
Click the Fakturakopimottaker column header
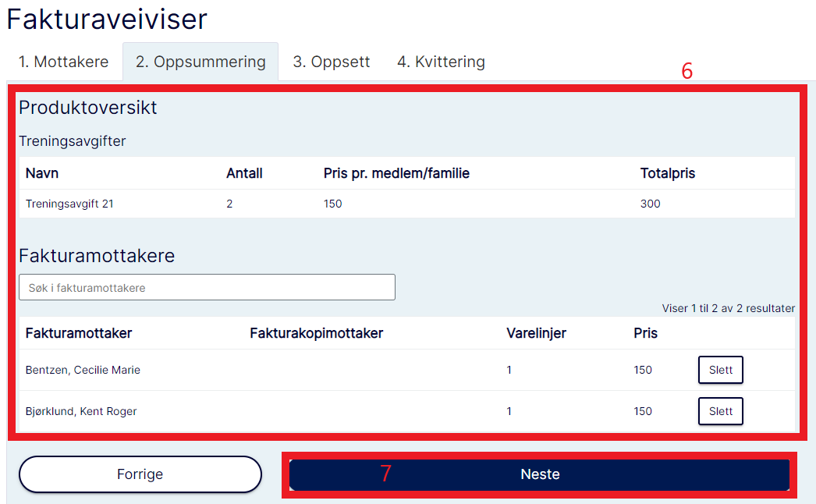(x=317, y=333)
